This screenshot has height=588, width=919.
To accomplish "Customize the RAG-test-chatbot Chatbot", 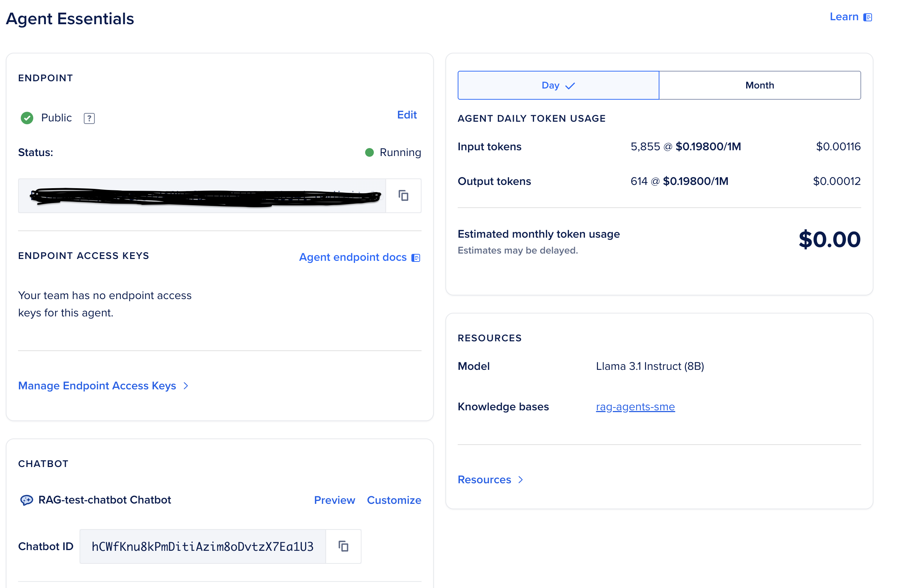I will tap(394, 500).
